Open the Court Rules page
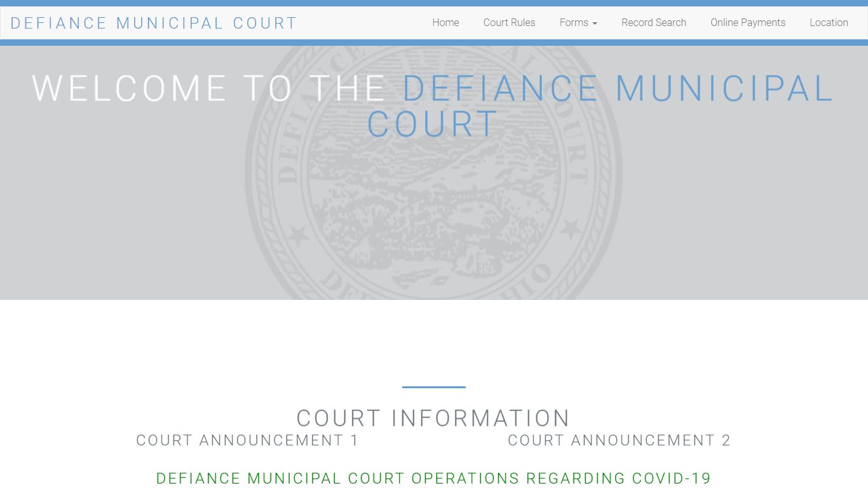This screenshot has width=868, height=488. (509, 23)
